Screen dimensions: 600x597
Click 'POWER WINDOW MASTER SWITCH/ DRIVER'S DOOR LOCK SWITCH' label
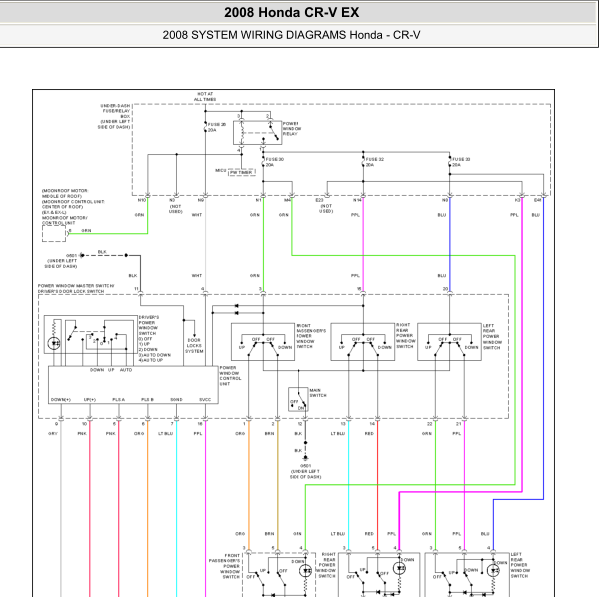(76, 289)
